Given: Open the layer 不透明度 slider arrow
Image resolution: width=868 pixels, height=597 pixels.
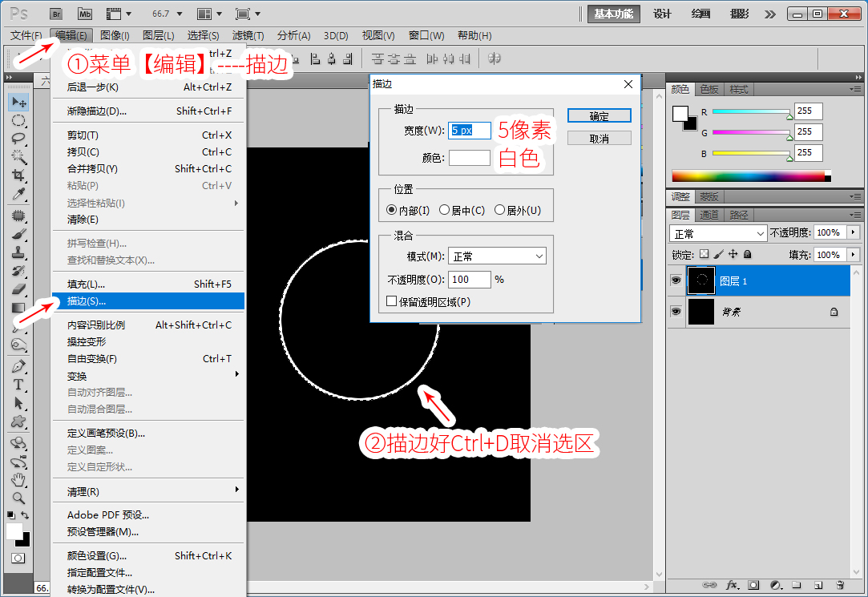Looking at the screenshot, I should [853, 232].
